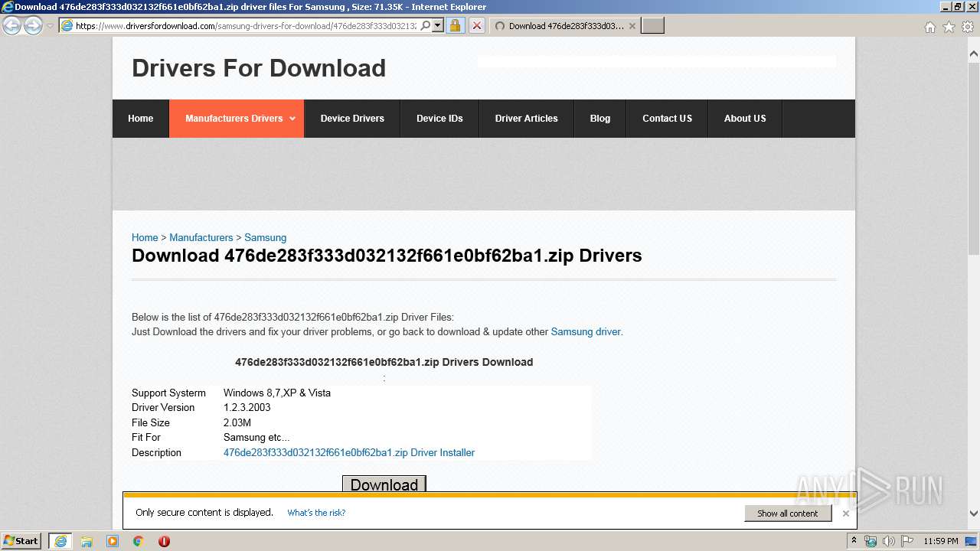Expand the address bar autocomplete dropdown

[437, 25]
